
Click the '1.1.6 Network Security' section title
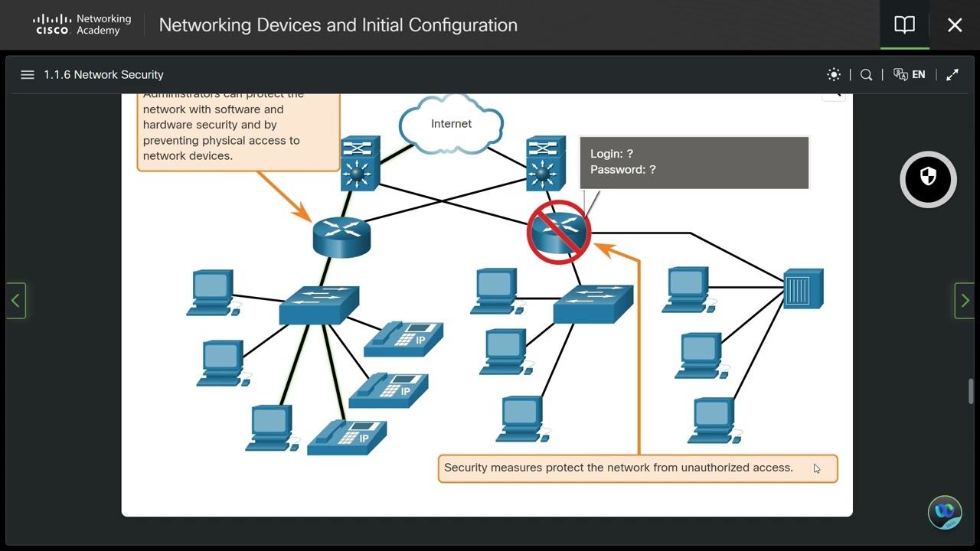coord(103,75)
